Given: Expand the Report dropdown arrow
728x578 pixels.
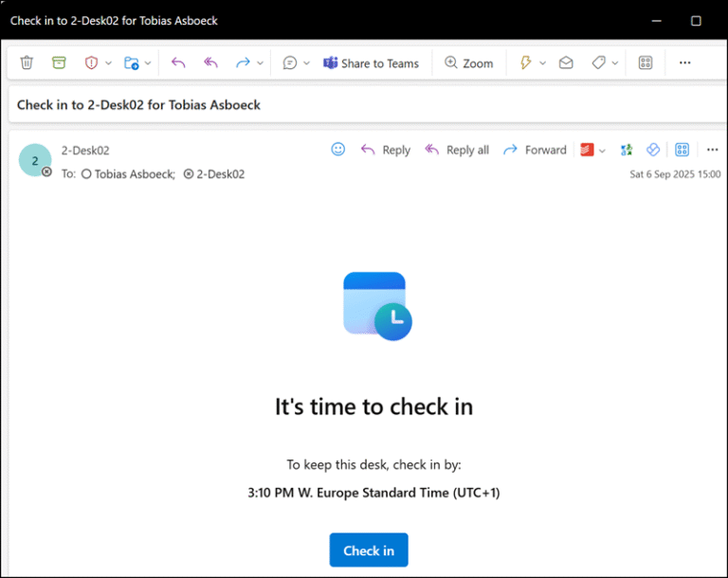Looking at the screenshot, I should click(108, 63).
